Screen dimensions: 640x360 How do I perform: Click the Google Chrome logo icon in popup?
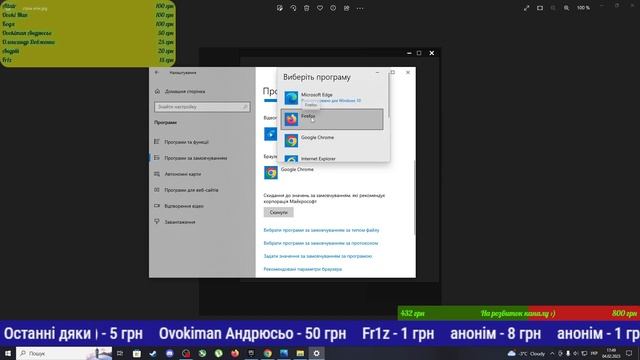pyautogui.click(x=291, y=140)
